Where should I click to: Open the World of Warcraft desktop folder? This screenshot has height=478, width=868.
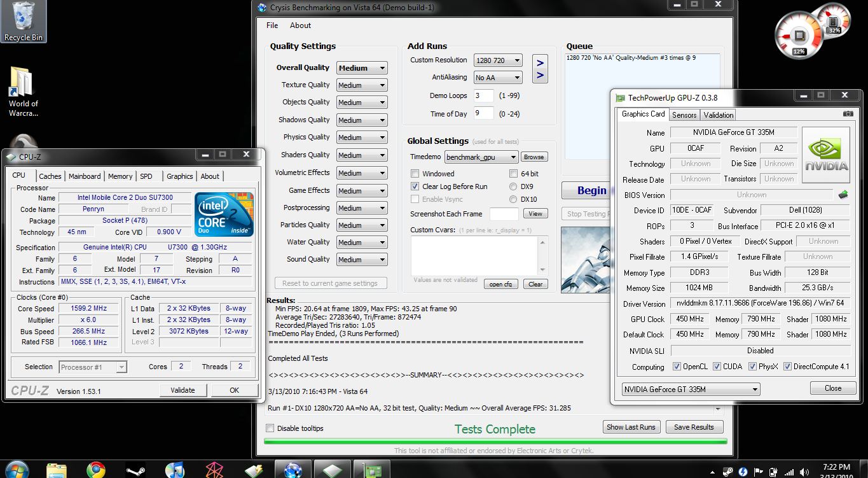tap(23, 91)
